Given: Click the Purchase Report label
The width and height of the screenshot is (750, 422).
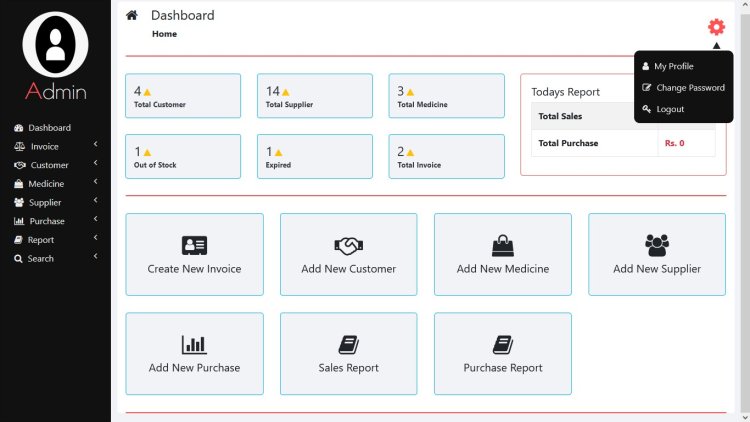Looking at the screenshot, I should point(503,368).
